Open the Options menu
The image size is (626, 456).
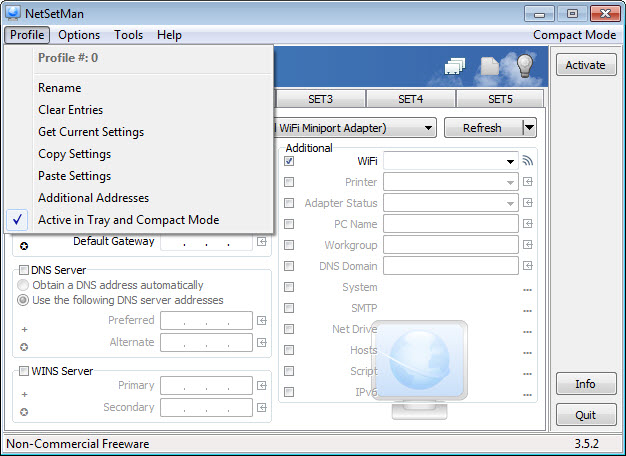point(79,35)
